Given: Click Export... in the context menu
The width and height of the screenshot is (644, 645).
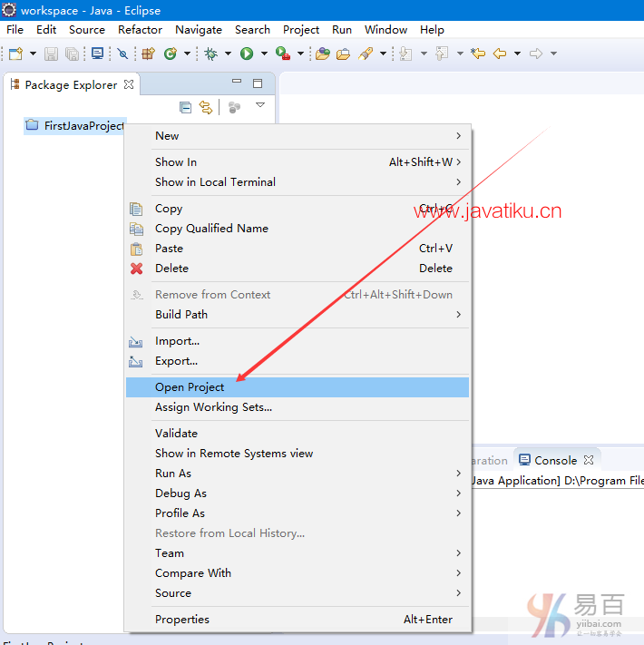Looking at the screenshot, I should [298, 361].
